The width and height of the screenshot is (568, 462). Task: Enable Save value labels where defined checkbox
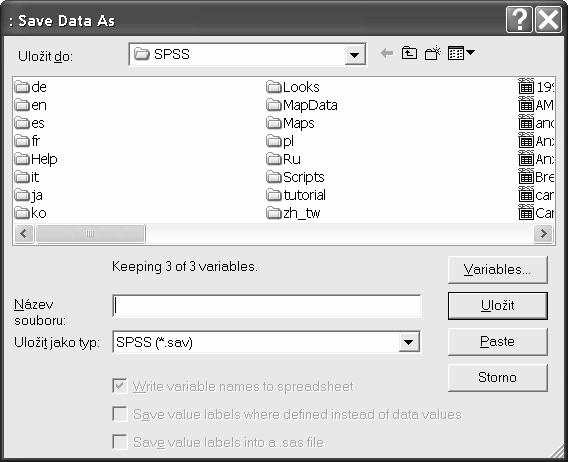pyautogui.click(x=120, y=414)
